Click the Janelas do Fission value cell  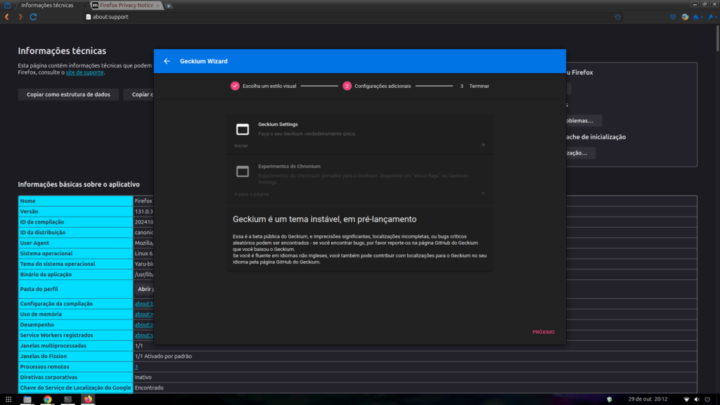(x=415, y=356)
